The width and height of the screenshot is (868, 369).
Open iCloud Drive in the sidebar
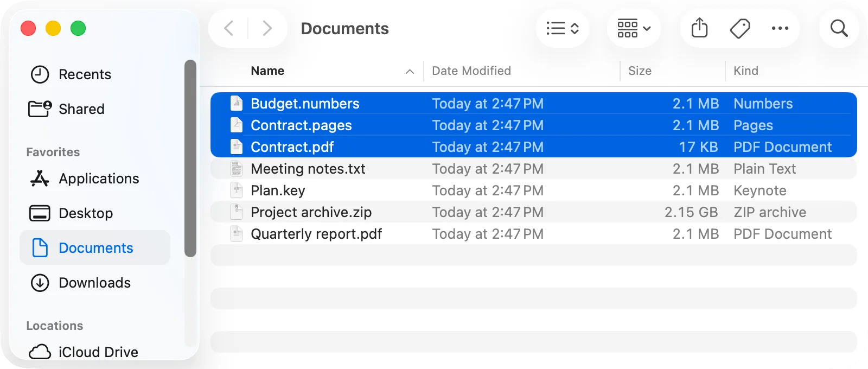(x=95, y=352)
